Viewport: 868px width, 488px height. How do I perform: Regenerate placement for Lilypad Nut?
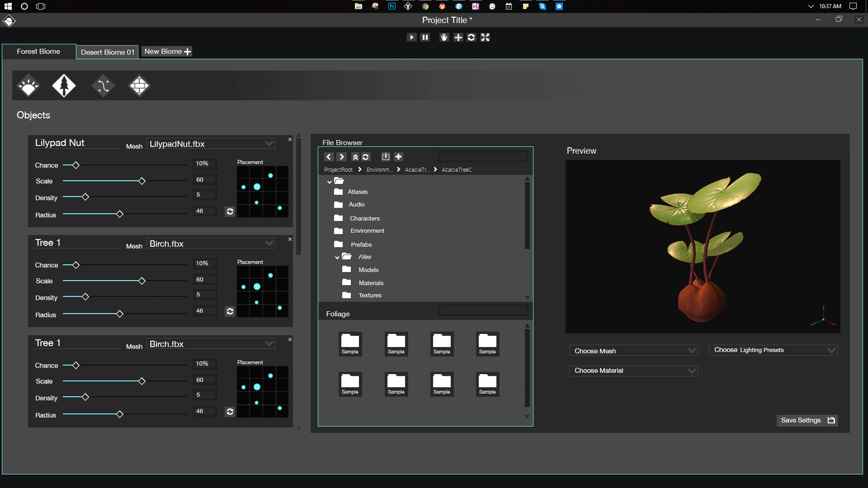(x=230, y=211)
